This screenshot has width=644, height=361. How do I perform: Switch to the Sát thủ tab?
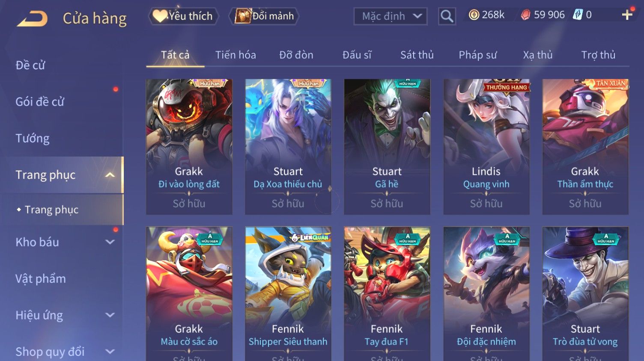pos(417,55)
